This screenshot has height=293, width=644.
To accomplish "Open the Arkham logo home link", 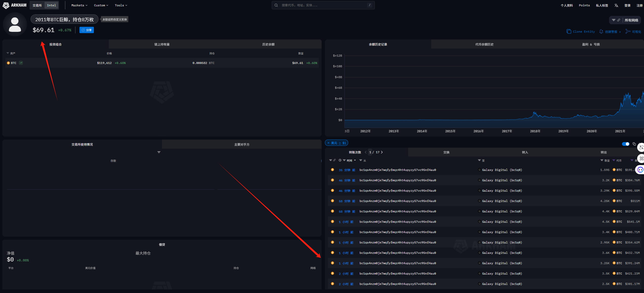I will pyautogui.click(x=14, y=5).
